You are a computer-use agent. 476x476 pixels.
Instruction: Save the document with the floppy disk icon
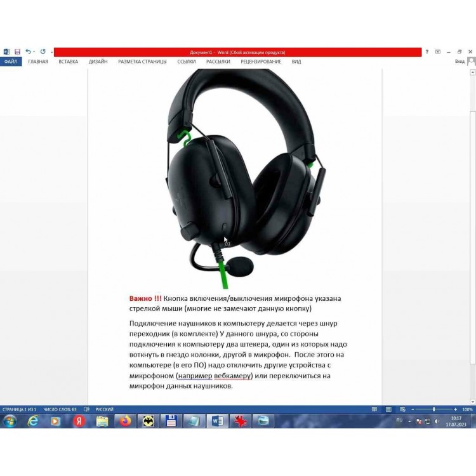point(17,52)
